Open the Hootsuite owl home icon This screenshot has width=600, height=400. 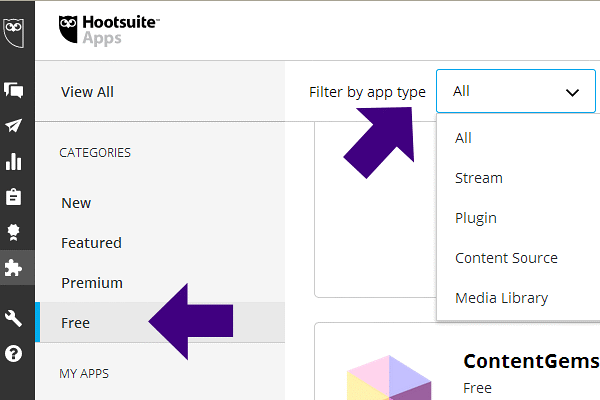[14, 33]
